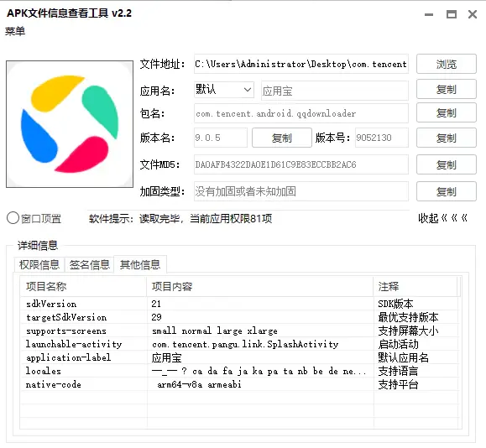Click the 软件提示 status message
This screenshot has width=486, height=448.
point(180,218)
